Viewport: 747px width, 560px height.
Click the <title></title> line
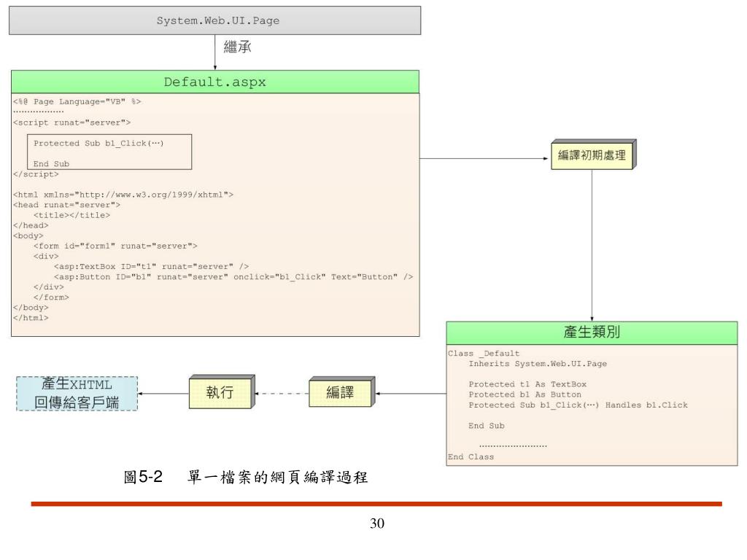[72, 215]
